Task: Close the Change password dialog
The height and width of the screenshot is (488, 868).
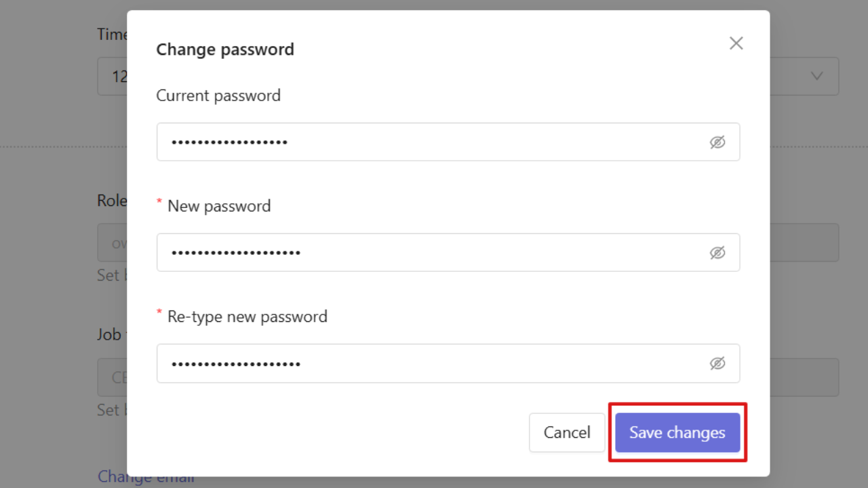Action: coord(736,43)
